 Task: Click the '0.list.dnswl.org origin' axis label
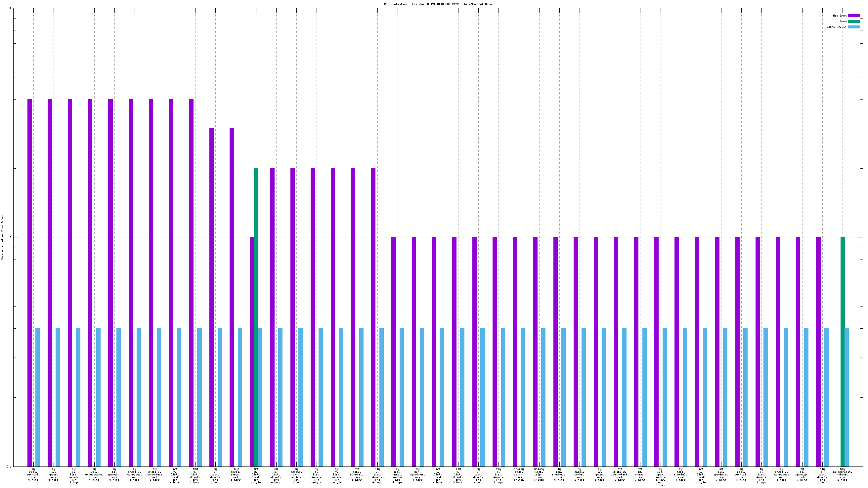click(x=316, y=475)
